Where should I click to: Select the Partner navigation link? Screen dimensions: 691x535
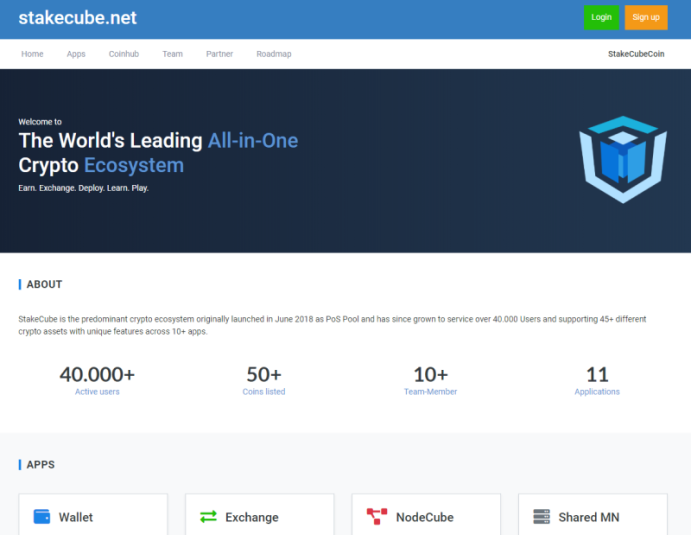[x=219, y=54]
